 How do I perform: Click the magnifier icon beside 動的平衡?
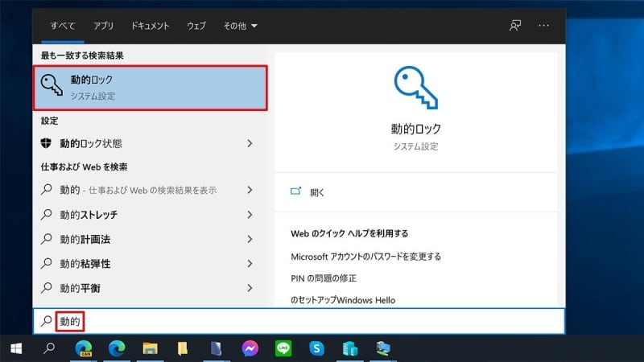[x=47, y=288]
